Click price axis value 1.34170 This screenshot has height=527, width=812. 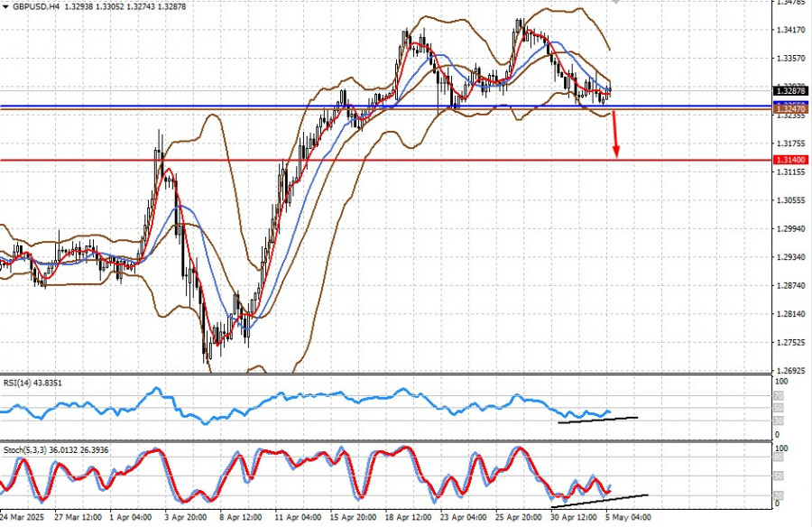click(x=790, y=30)
